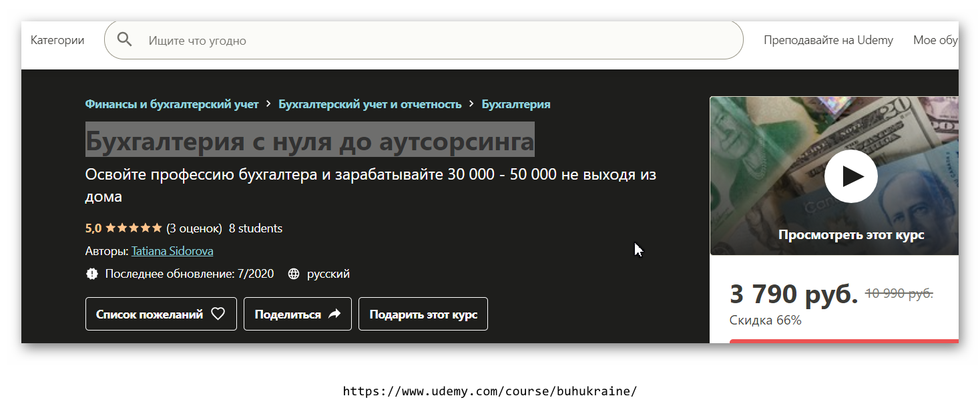Open breadcrumb Финансы и бухгалтерский учет
The image size is (980, 418).
coord(171,103)
